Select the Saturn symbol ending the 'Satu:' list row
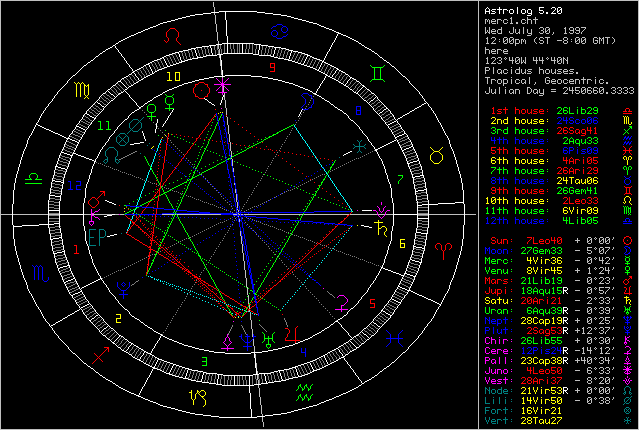Image resolution: width=639 pixels, height=430 pixels. pos(628,301)
